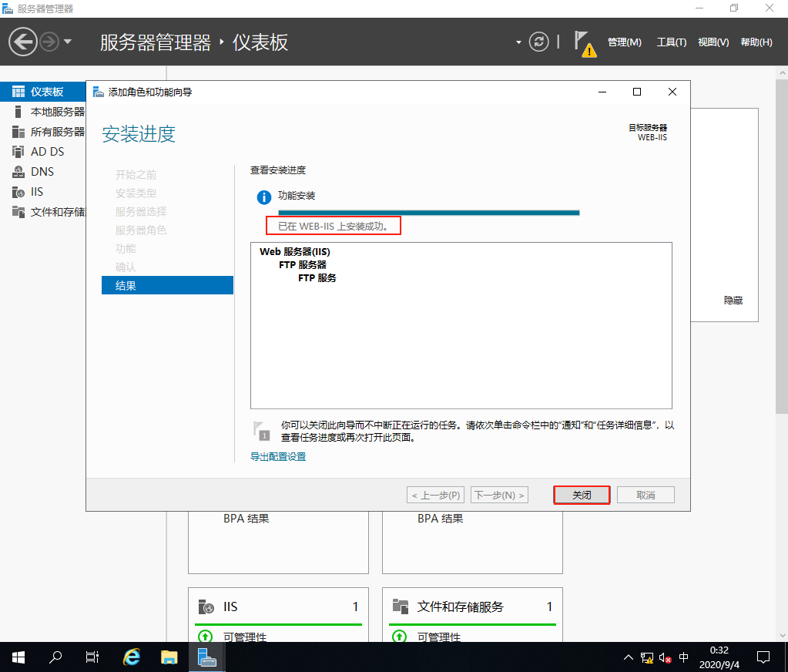Open the Windows Start menu

(x=18, y=657)
